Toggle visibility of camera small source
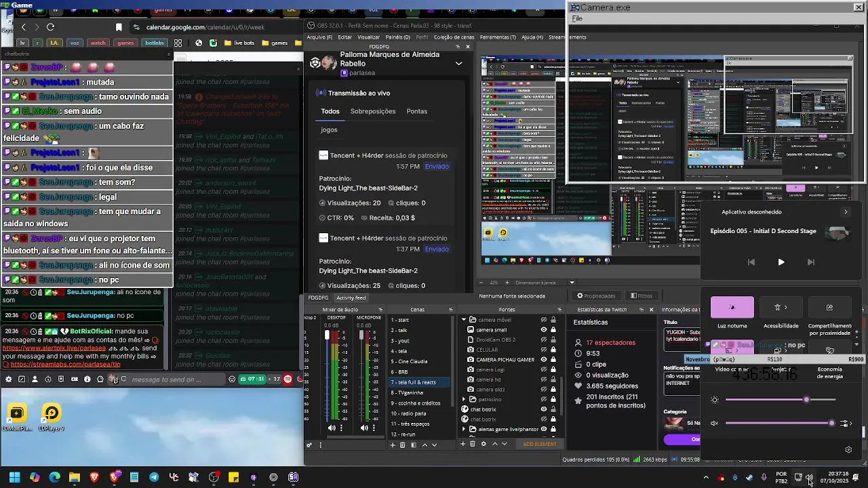The height and width of the screenshot is (488, 868). tap(543, 330)
